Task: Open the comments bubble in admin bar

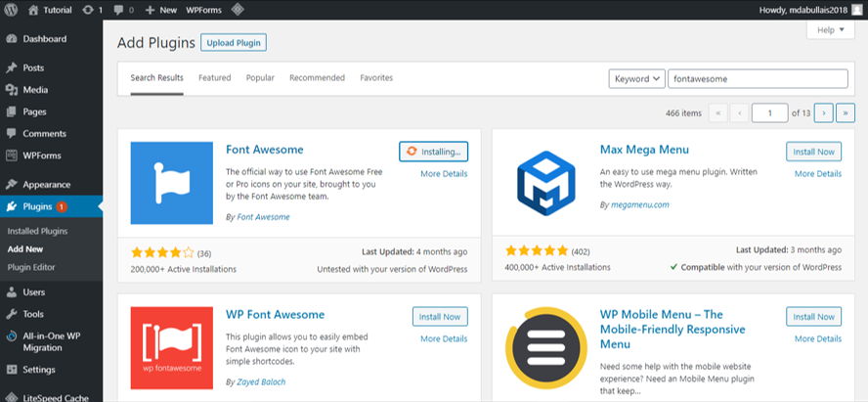Action: (118, 10)
